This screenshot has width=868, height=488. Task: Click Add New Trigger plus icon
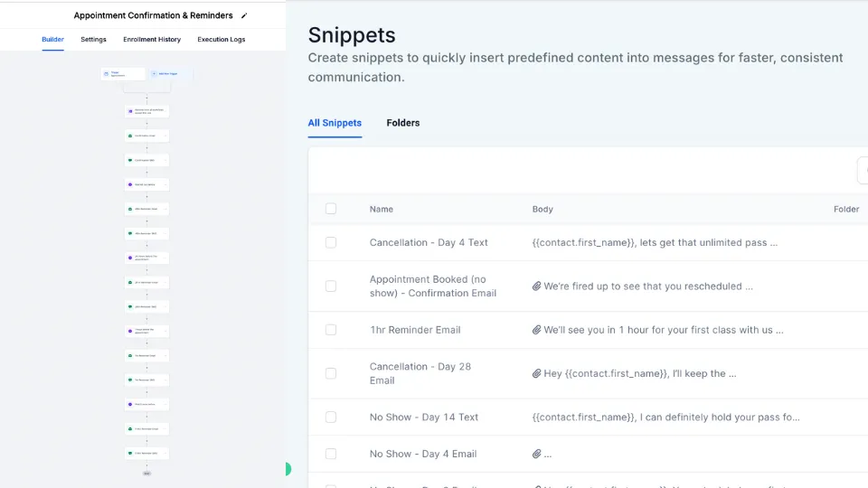pos(155,73)
